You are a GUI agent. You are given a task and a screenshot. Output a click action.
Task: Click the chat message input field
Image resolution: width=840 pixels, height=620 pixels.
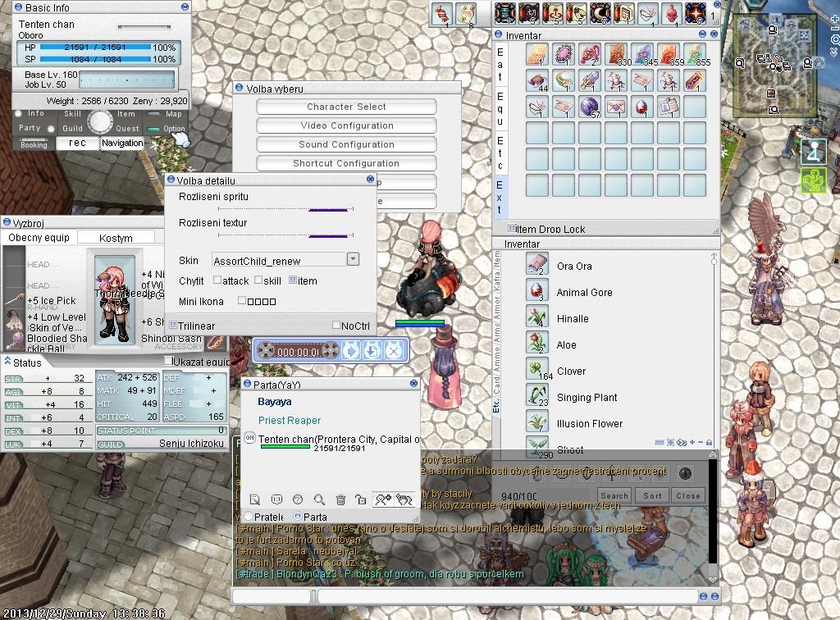coord(507,596)
